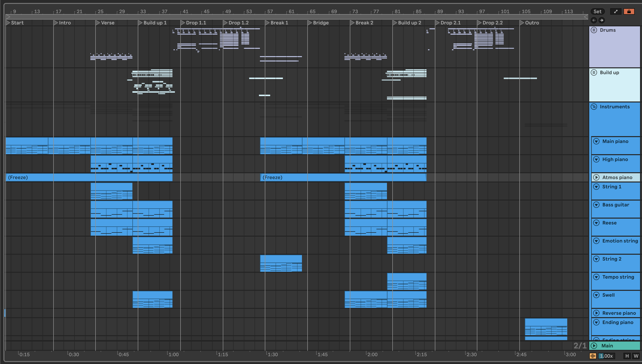
Task: Go to the next locator arrow
Action: [601, 20]
